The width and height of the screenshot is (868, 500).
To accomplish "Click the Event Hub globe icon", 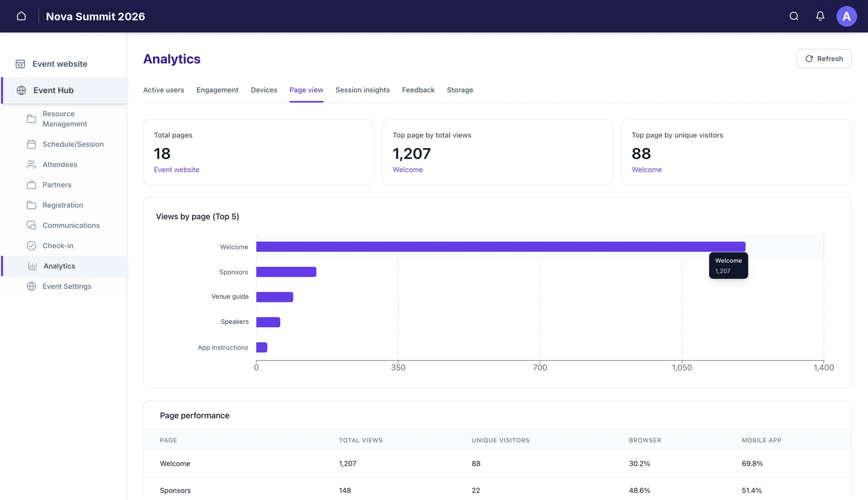I will (21, 91).
